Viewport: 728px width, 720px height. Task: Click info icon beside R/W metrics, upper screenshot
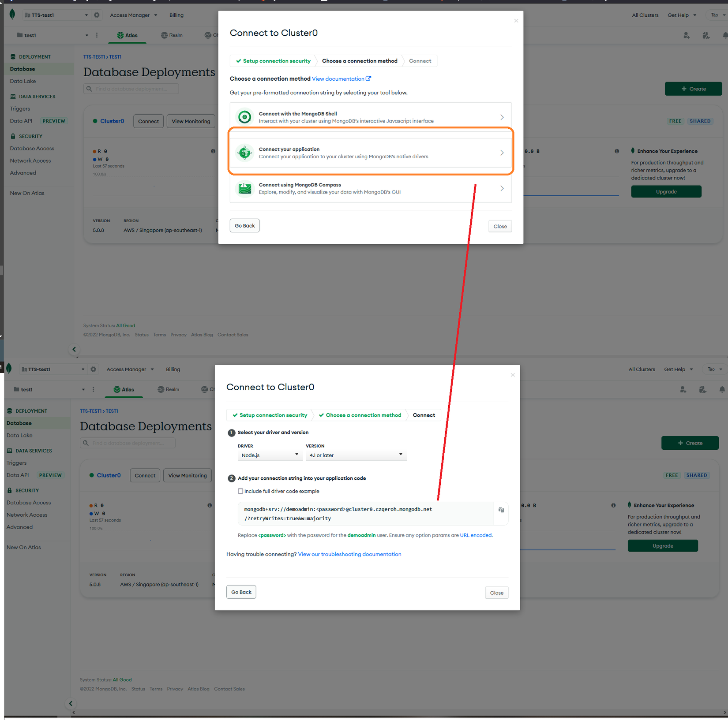[x=213, y=151]
